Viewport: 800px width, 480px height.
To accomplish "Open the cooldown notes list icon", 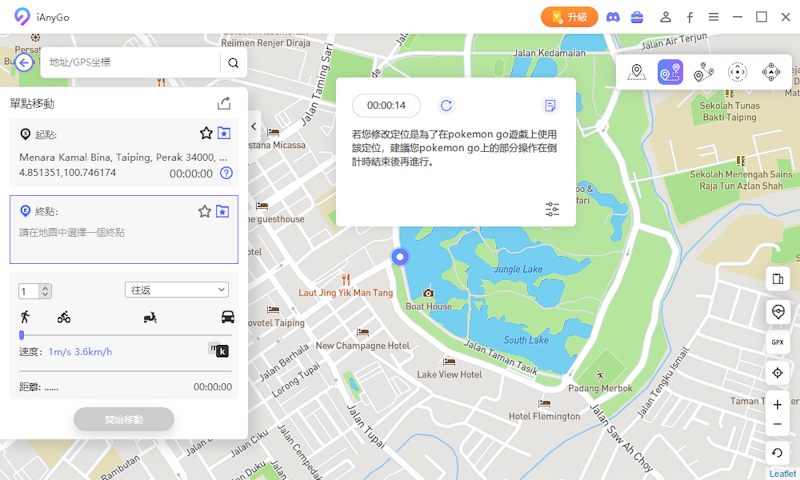I will [550, 106].
